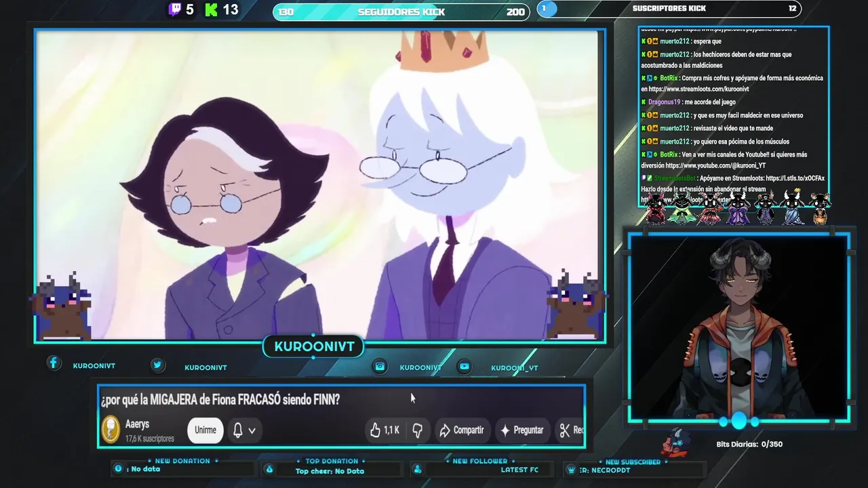Click the Suscriptores Kick progress bar
The width and height of the screenshot is (868, 488).
(x=669, y=9)
